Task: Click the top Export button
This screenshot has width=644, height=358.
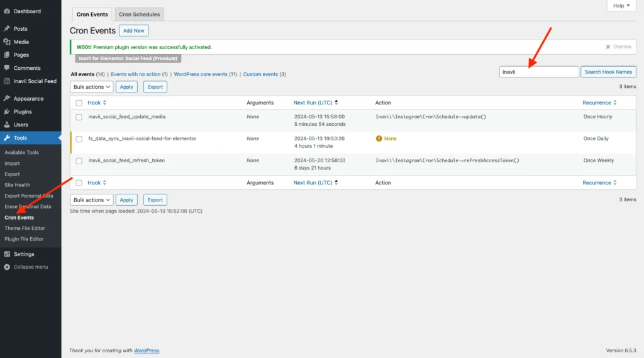Action: click(155, 87)
